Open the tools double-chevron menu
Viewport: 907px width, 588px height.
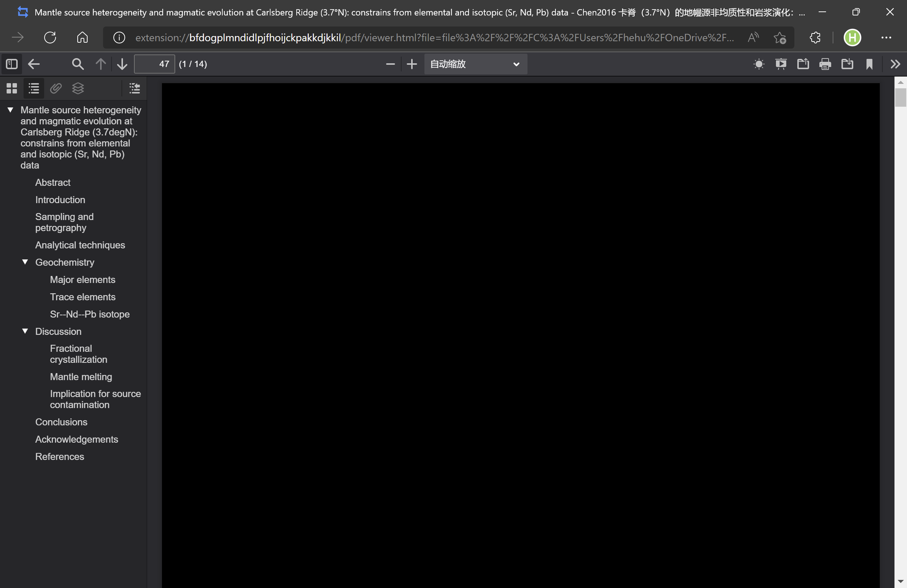(895, 64)
